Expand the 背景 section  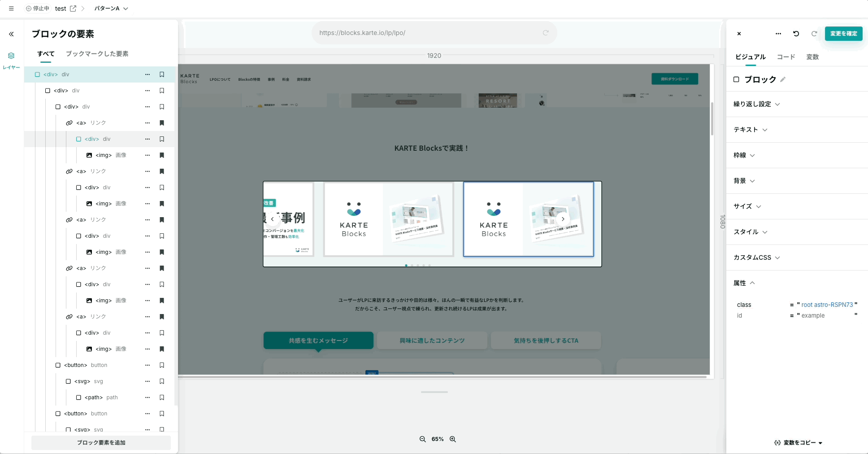744,181
